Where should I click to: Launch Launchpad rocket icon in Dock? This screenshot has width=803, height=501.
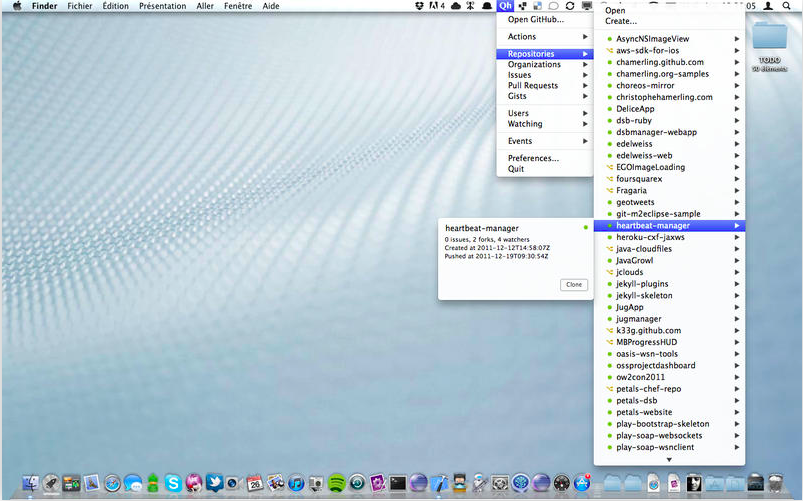pyautogui.click(x=51, y=483)
